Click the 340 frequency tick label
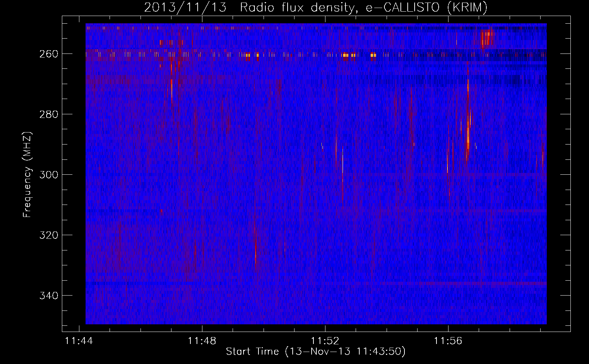The image size is (589, 364). 48,296
